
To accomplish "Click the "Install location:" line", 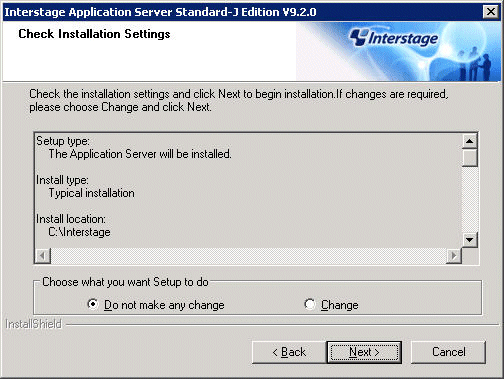I will coord(71,219).
